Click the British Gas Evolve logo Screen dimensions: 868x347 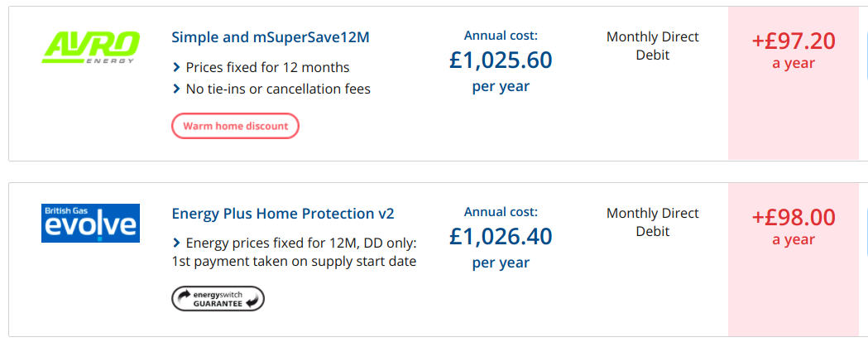[x=90, y=223]
